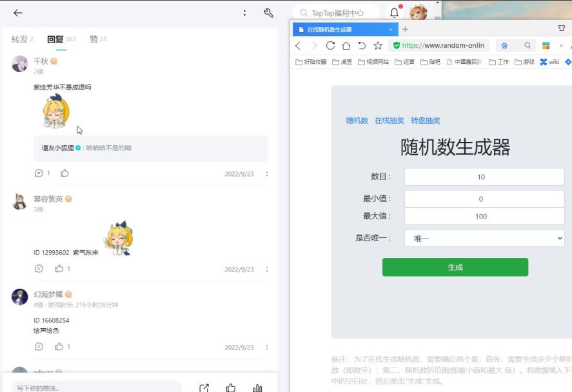Click the share icon in bottom bar
The width and height of the screenshot is (572, 392).
click(x=204, y=387)
